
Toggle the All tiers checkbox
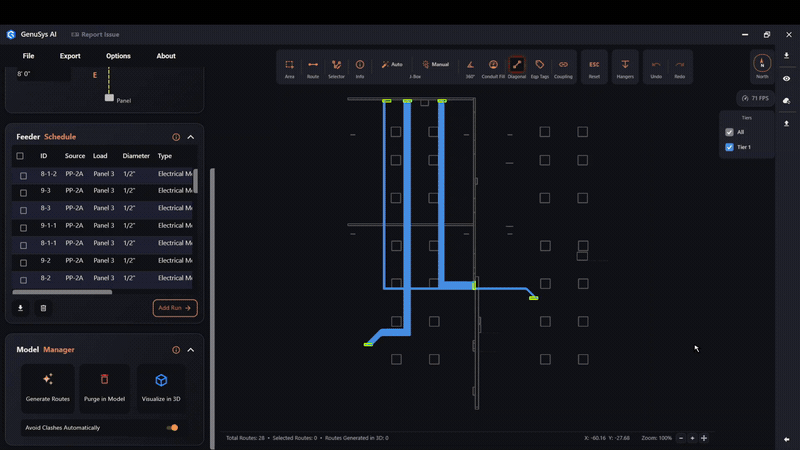click(x=729, y=132)
